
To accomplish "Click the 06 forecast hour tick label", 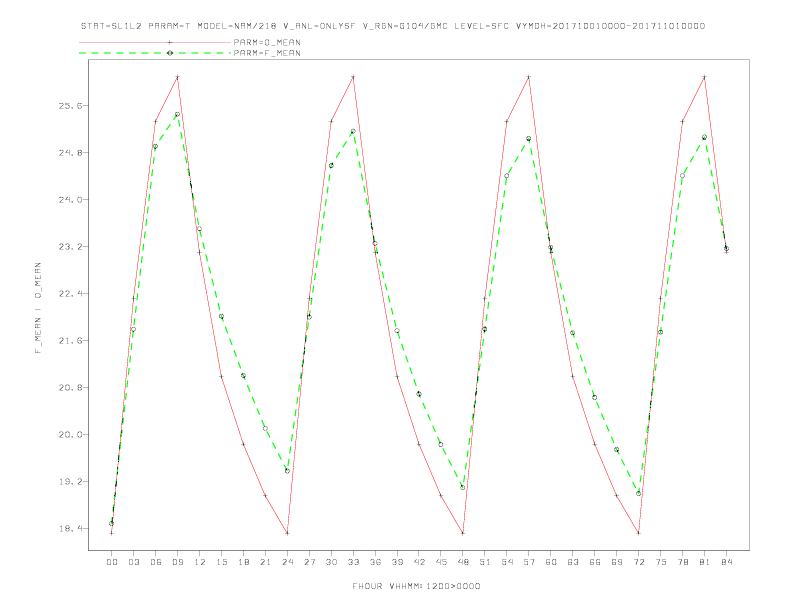I will pyautogui.click(x=156, y=562).
